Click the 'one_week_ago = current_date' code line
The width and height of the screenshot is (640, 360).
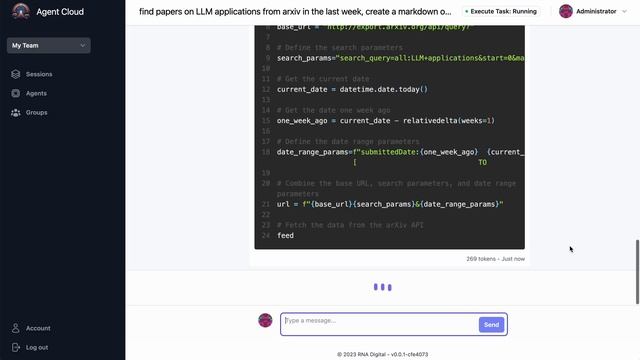pyautogui.click(x=386, y=121)
